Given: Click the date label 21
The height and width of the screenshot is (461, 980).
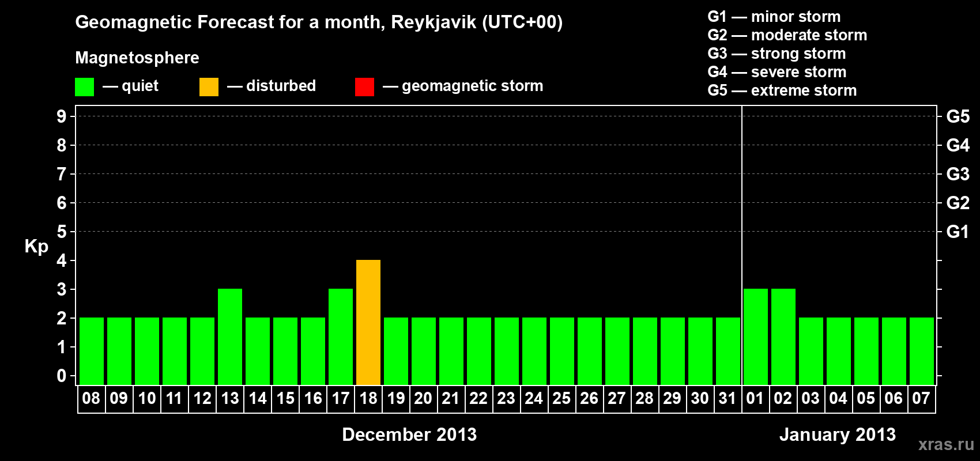Looking at the screenshot, I should (451, 398).
